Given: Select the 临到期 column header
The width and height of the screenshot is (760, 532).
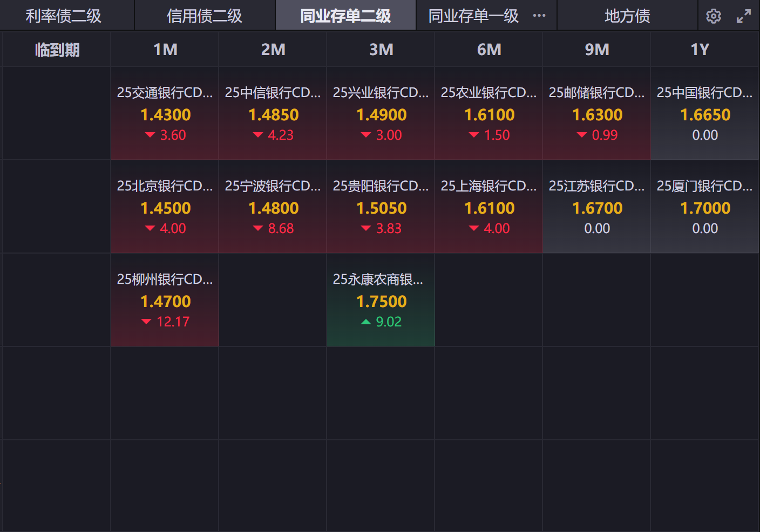Looking at the screenshot, I should click(57, 50).
